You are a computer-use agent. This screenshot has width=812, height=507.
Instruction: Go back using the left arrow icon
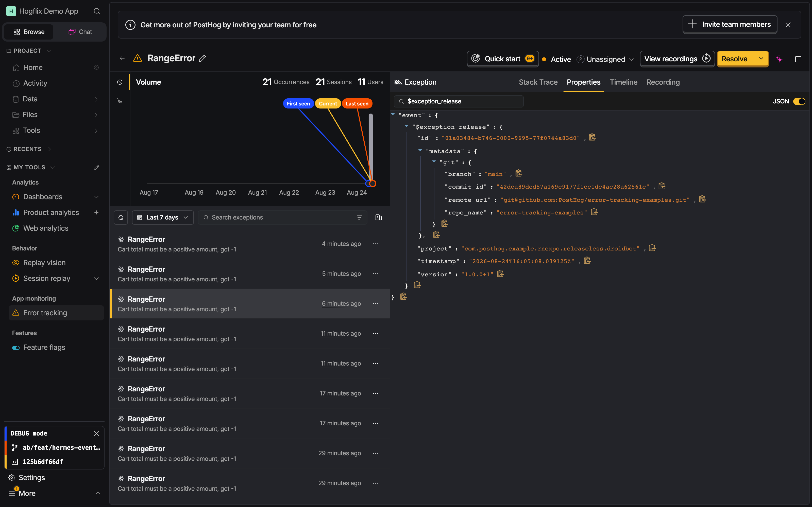(122, 58)
